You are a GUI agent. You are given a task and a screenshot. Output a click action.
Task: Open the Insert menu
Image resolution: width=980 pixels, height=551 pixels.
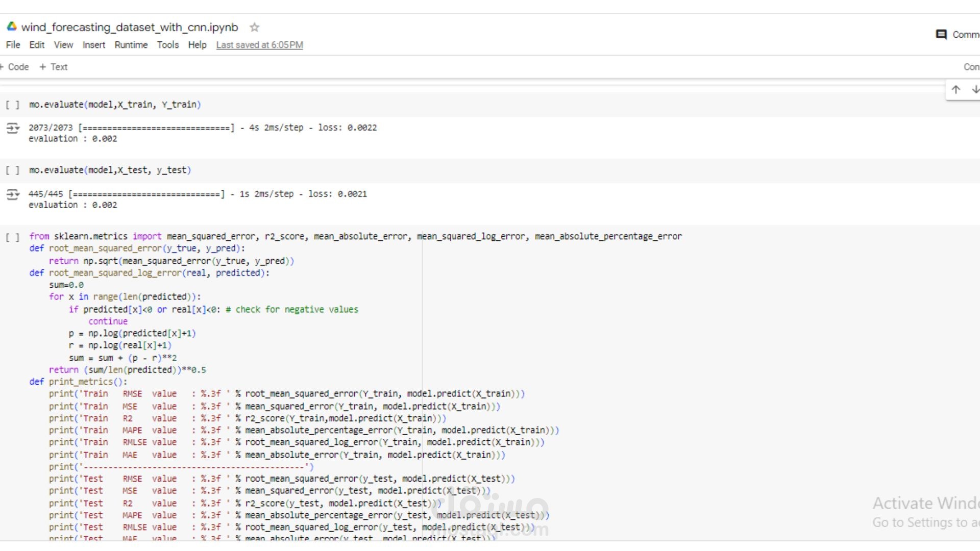pos(94,45)
